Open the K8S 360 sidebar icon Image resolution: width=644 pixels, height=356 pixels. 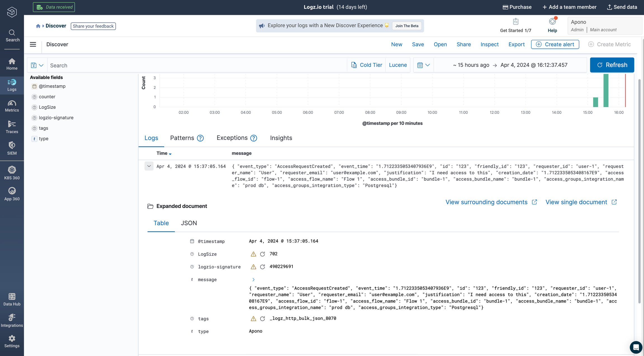coord(12,173)
